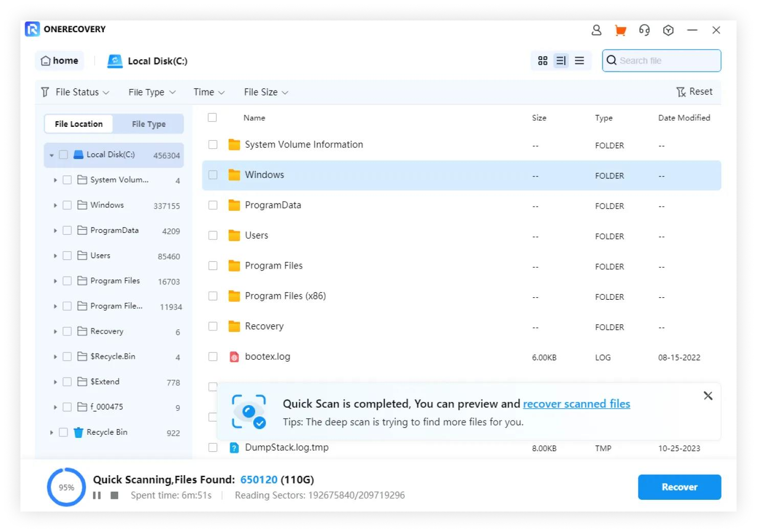Screen dimensions: 757x532
Task: Check the Windows folder row checkbox
Action: pos(213,175)
